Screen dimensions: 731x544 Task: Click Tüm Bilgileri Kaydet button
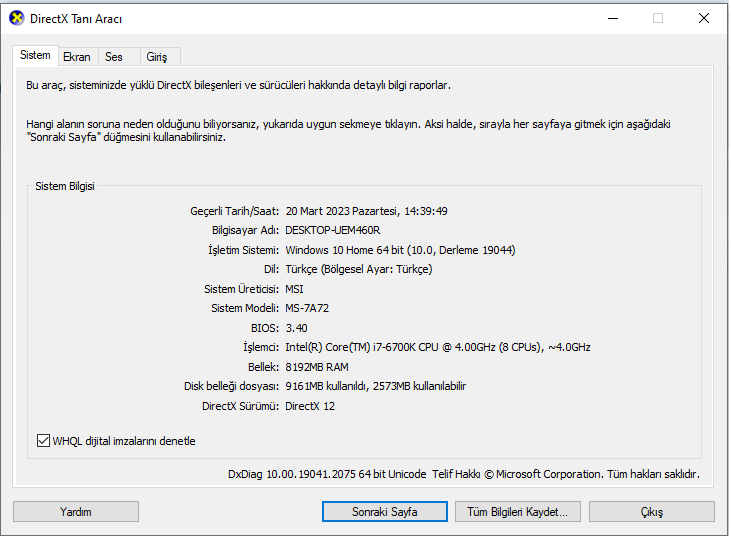[517, 511]
